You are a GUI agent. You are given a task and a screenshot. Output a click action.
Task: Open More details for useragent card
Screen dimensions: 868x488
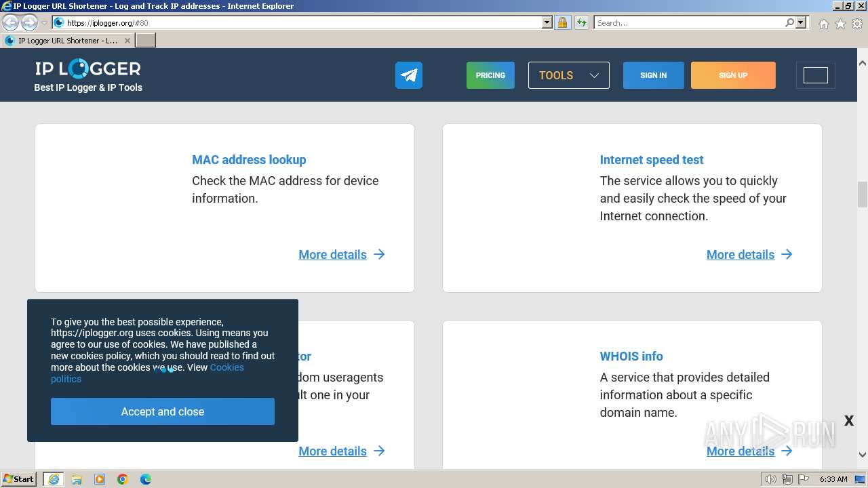(x=342, y=451)
